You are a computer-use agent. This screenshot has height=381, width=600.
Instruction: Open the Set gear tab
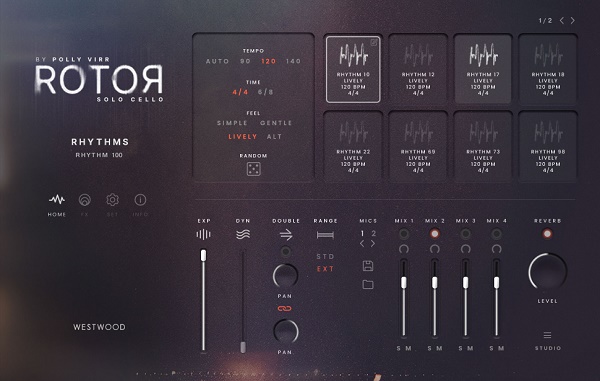point(112,200)
